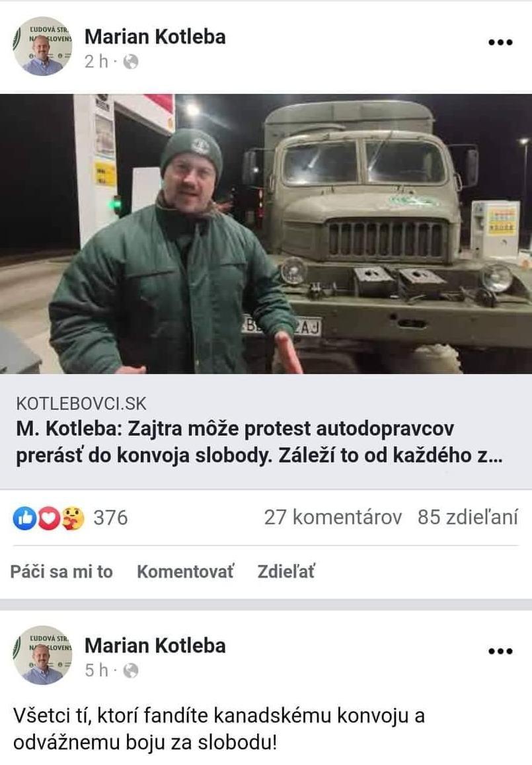Image resolution: width=532 pixels, height=765 pixels.
Task: Click the public globe icon beside 2 h
Action: click(x=131, y=62)
